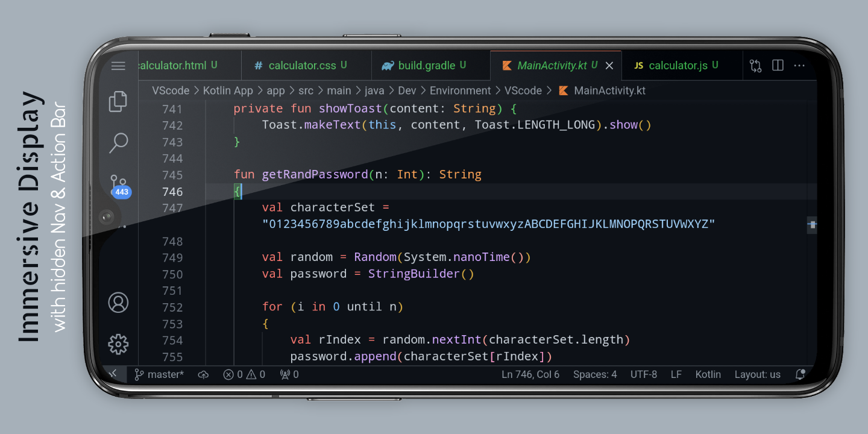Click the cloud publish icon in status bar
This screenshot has width=868, height=434.
203,375
